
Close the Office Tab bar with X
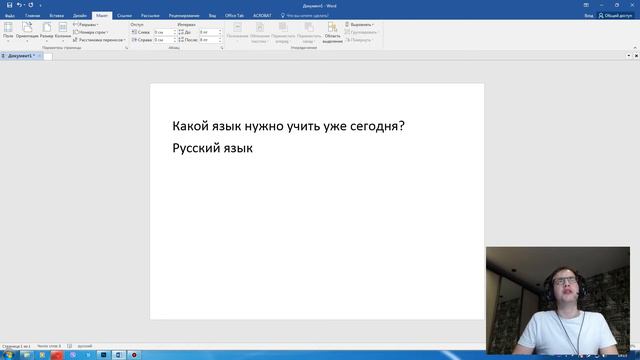point(636,56)
